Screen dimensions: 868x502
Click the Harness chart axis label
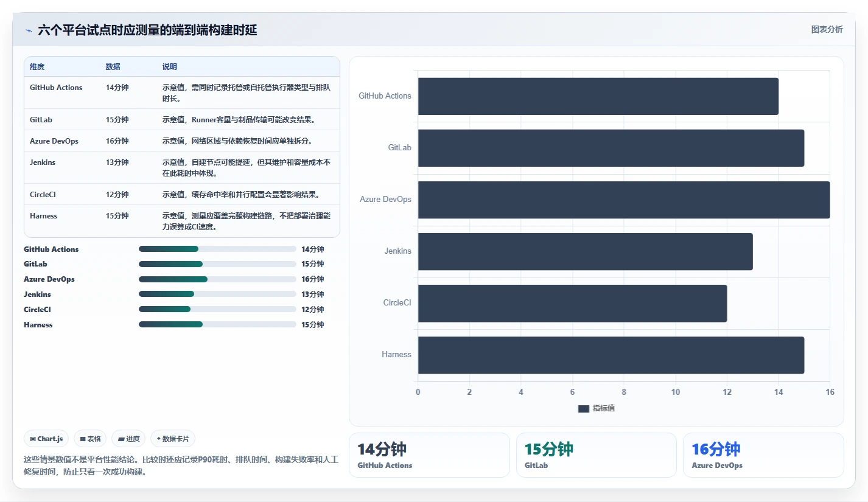(x=396, y=355)
